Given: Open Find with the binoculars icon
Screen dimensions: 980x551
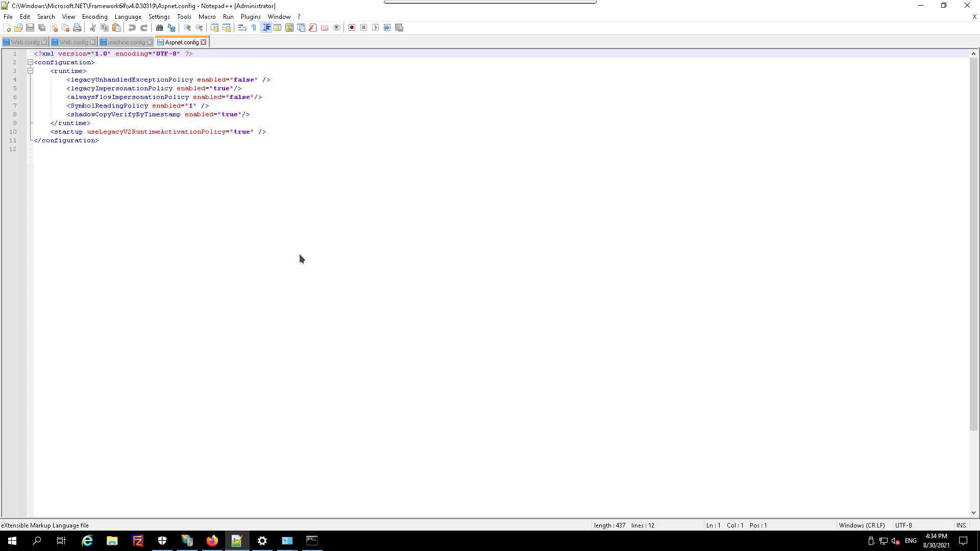Looking at the screenshot, I should [x=159, y=28].
